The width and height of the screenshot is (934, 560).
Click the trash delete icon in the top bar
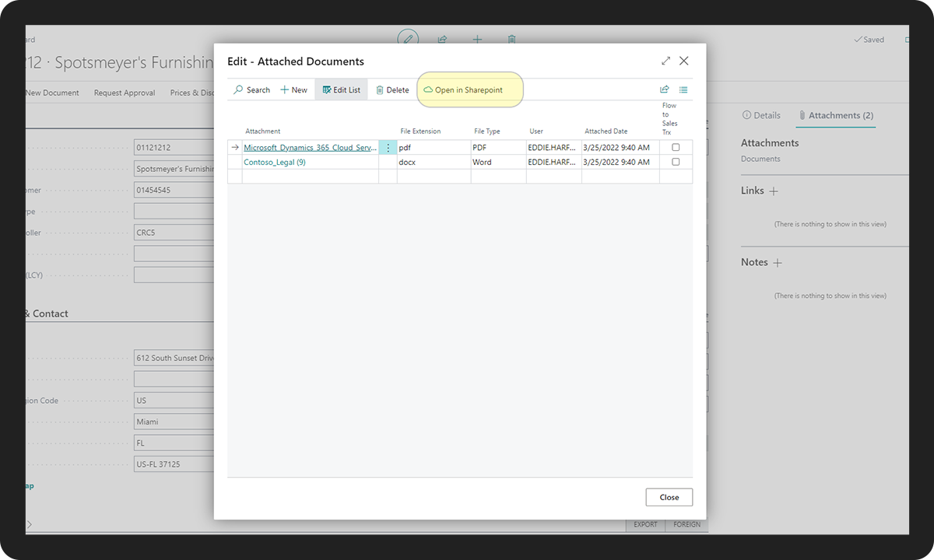pyautogui.click(x=511, y=39)
